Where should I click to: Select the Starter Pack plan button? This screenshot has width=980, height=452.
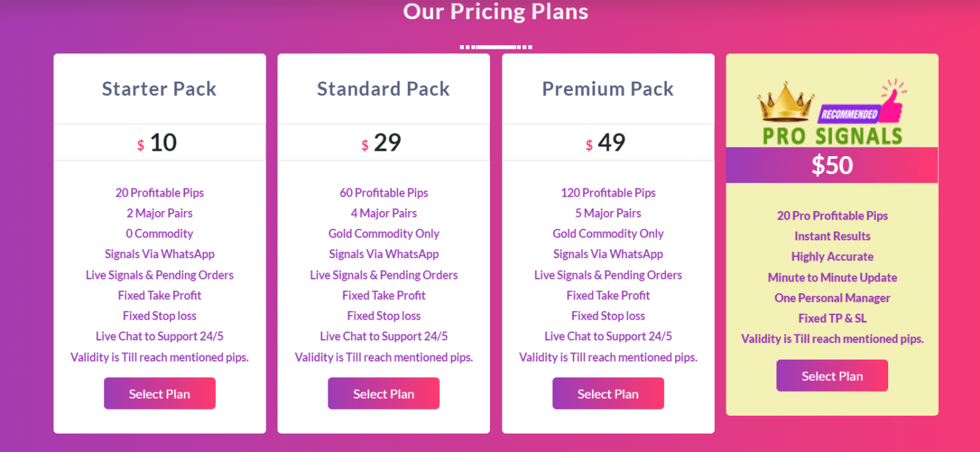click(160, 394)
